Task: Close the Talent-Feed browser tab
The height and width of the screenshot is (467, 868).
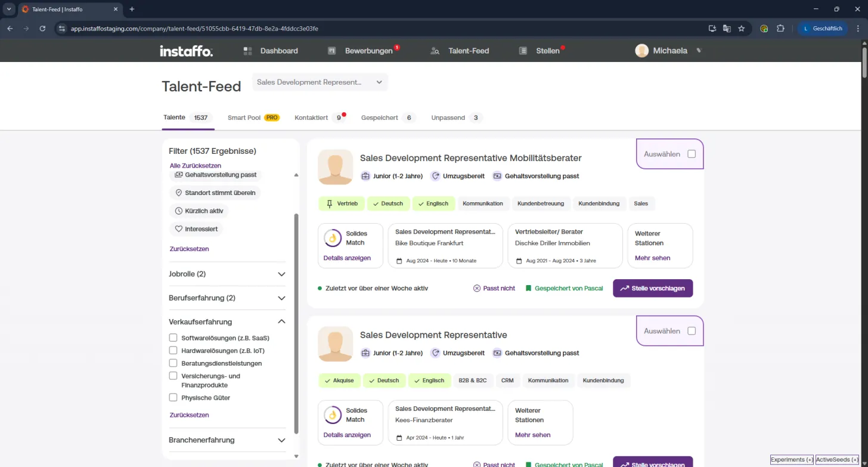Action: 114,10
